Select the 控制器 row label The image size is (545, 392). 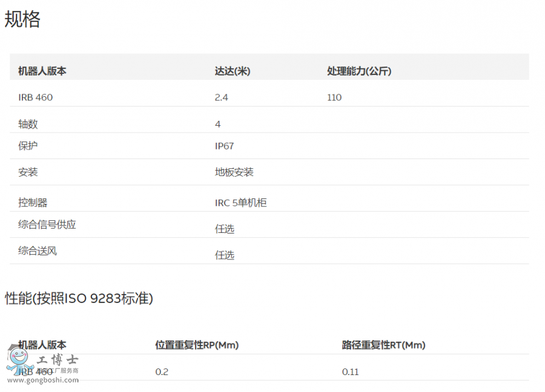(x=33, y=203)
